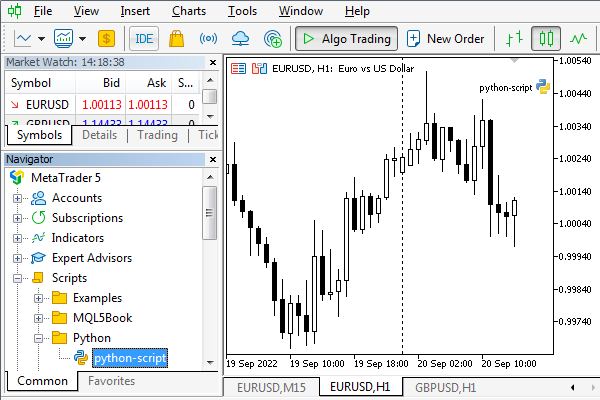Image resolution: width=600 pixels, height=400 pixels.
Task: Open the Help menu
Action: coord(357,11)
